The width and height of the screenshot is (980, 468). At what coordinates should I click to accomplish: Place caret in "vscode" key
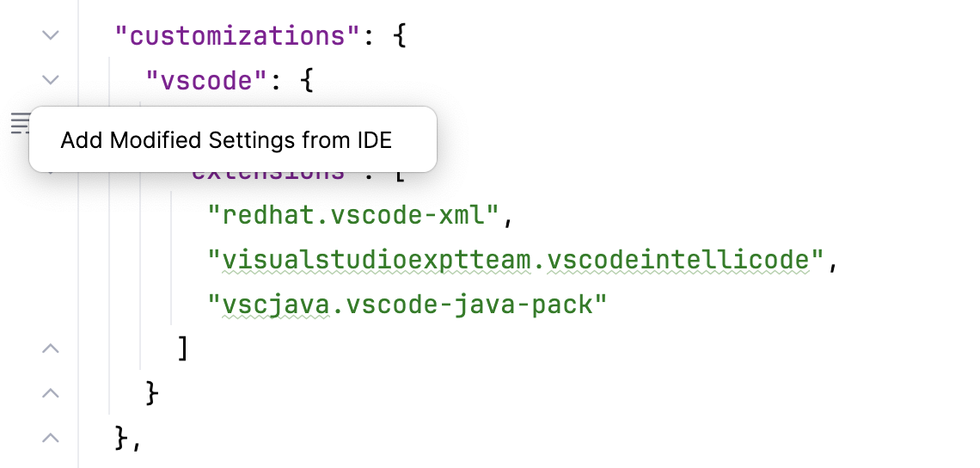(x=207, y=81)
